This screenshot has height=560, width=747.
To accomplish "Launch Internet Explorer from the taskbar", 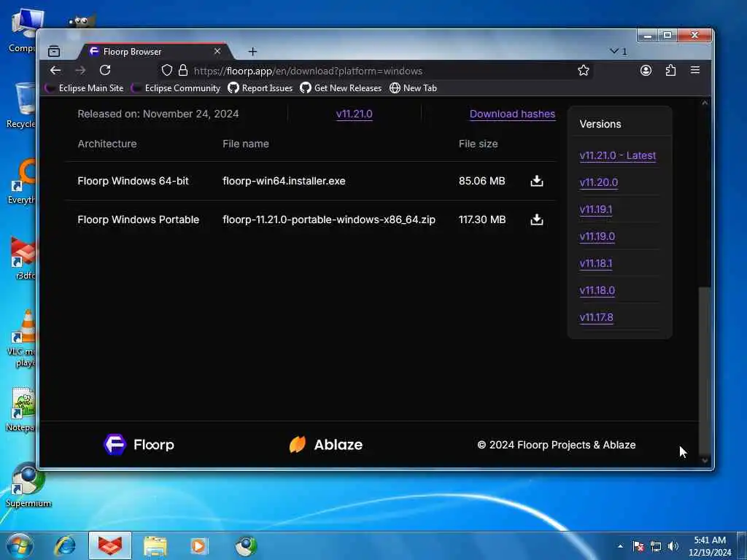I will [65, 545].
